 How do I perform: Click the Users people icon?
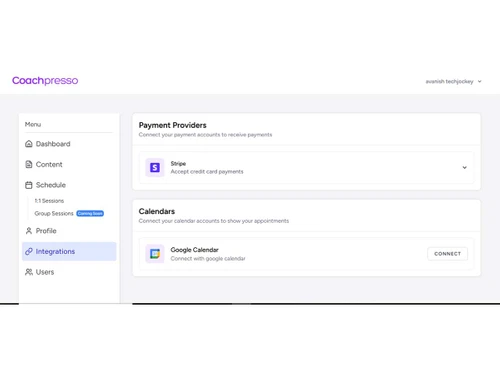point(29,272)
